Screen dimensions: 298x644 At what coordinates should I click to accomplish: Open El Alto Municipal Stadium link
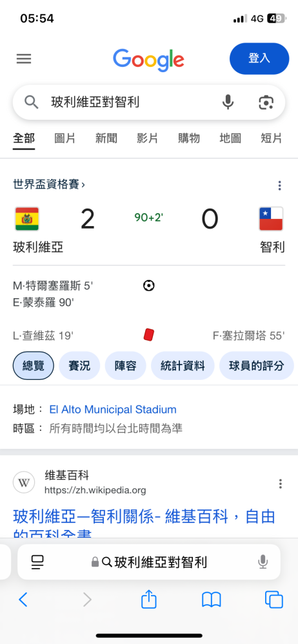coord(113,410)
